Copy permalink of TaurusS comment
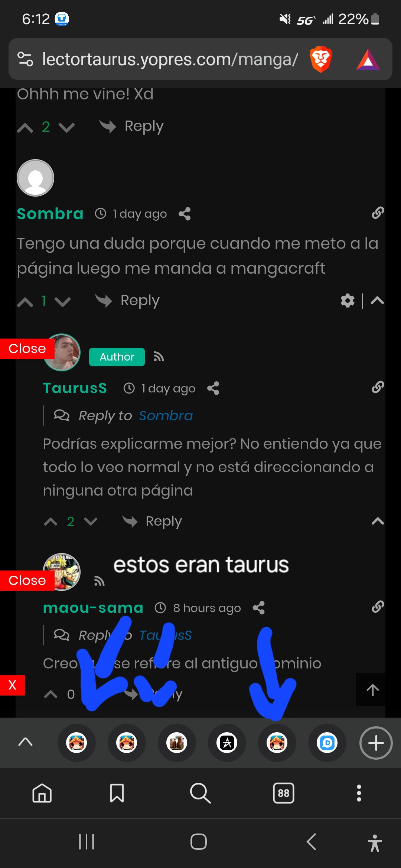The height and width of the screenshot is (868, 401). pos(378,387)
